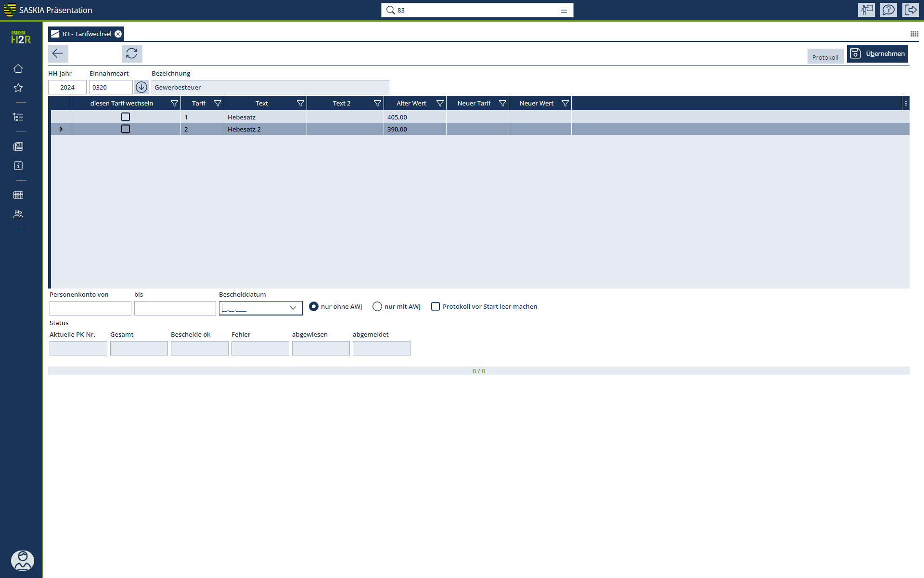Click the info icon in sidebar
Screen dimensions: 924x578
[18, 166]
